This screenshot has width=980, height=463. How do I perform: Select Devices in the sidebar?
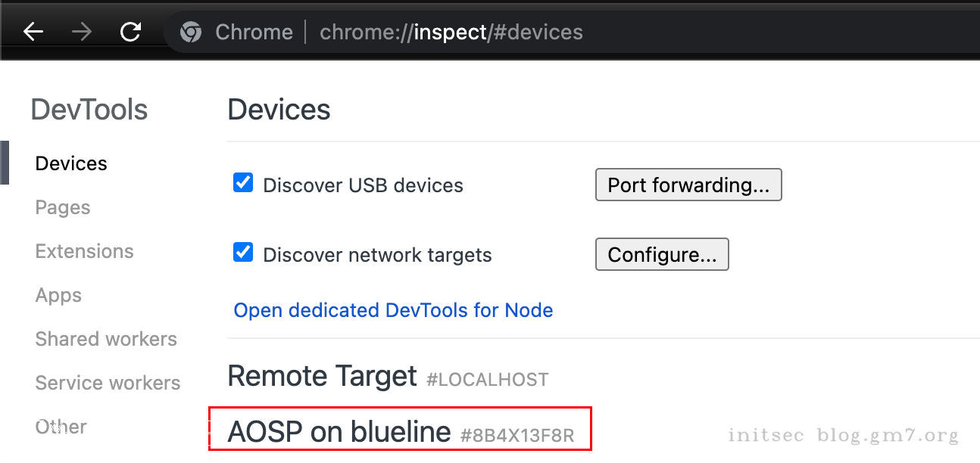[71, 163]
